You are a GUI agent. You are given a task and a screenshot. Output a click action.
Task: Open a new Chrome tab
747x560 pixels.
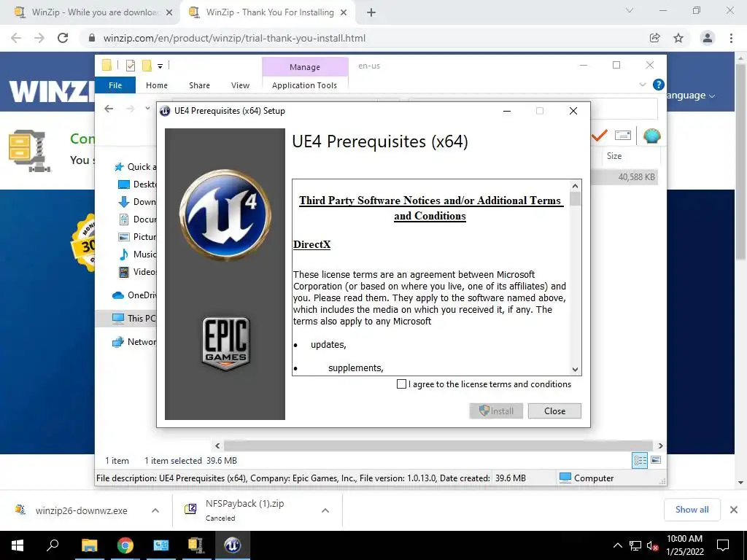(371, 13)
